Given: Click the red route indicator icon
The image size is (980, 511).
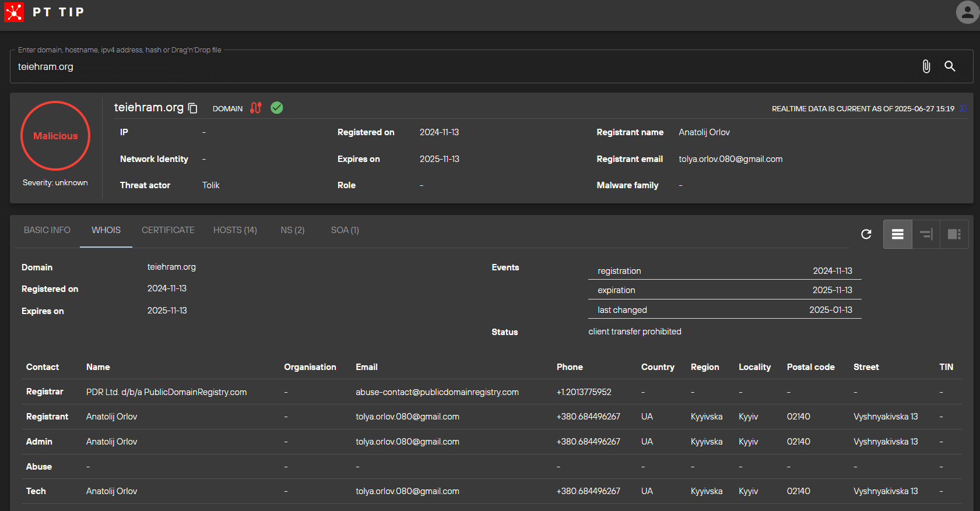Looking at the screenshot, I should pos(256,108).
